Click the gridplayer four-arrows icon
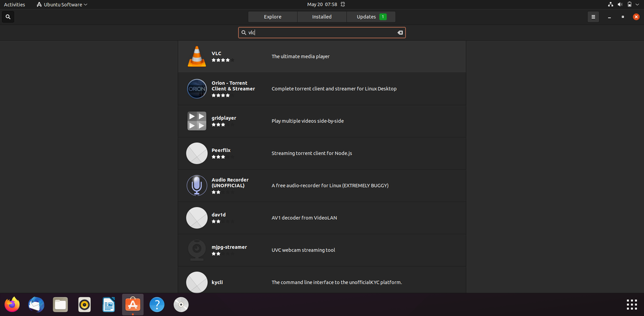 coord(197,121)
